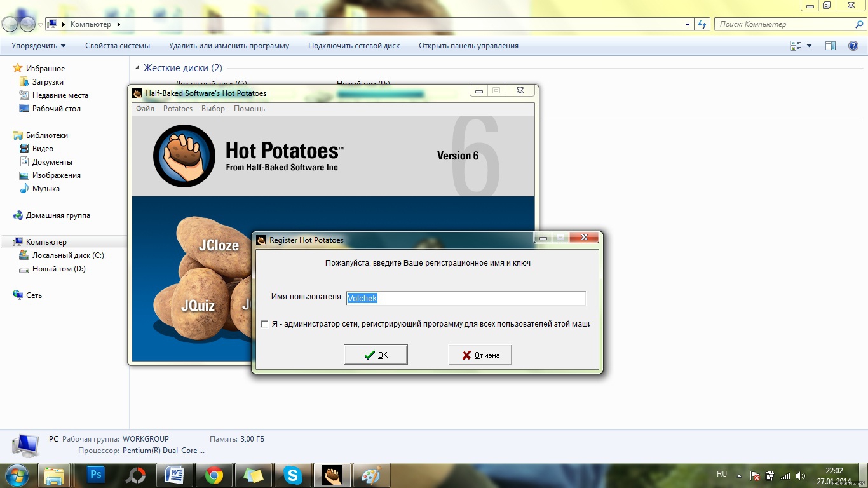Viewport: 868px width, 488px height.
Task: Click the Photoshop icon in the taskbar
Action: (x=96, y=475)
